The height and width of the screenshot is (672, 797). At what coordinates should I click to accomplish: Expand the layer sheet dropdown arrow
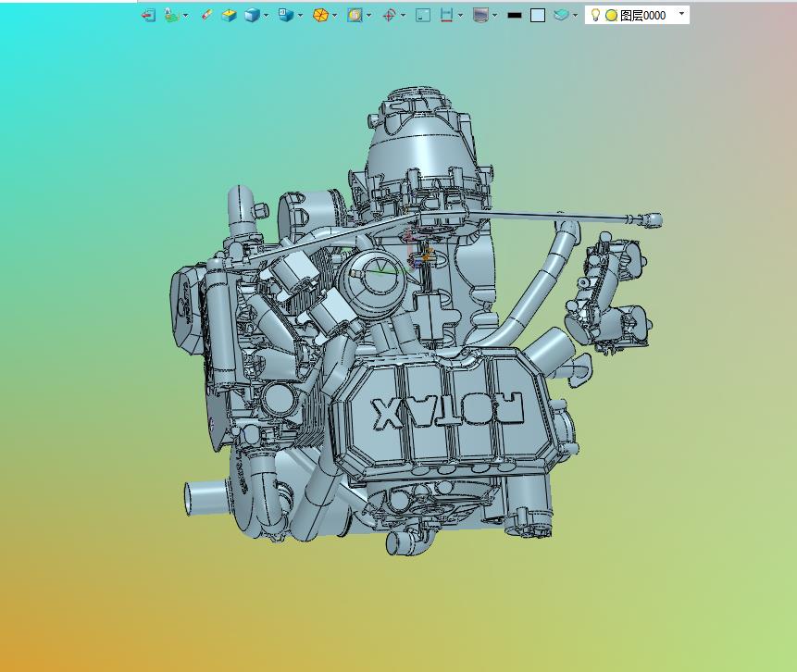click(575, 15)
